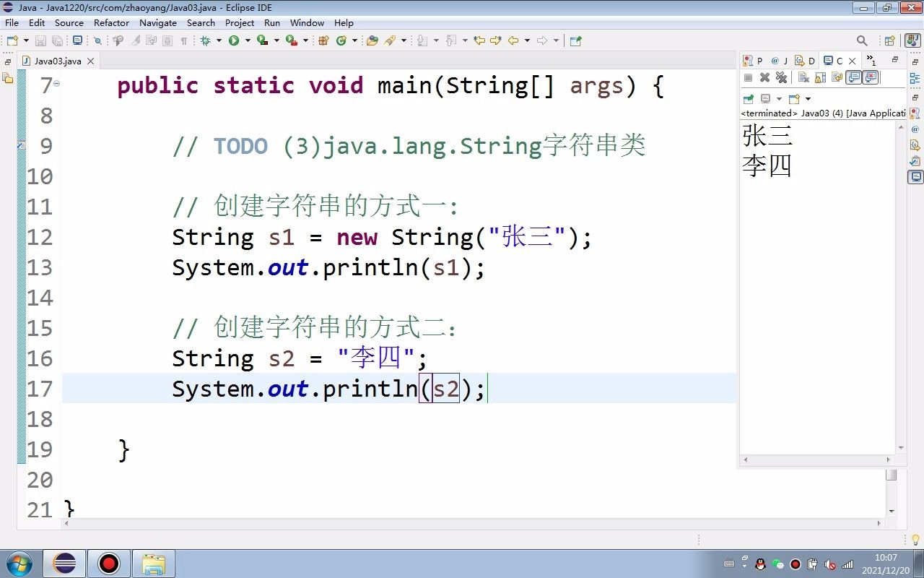
Task: Open the Run button dropdown arrow
Action: click(248, 40)
